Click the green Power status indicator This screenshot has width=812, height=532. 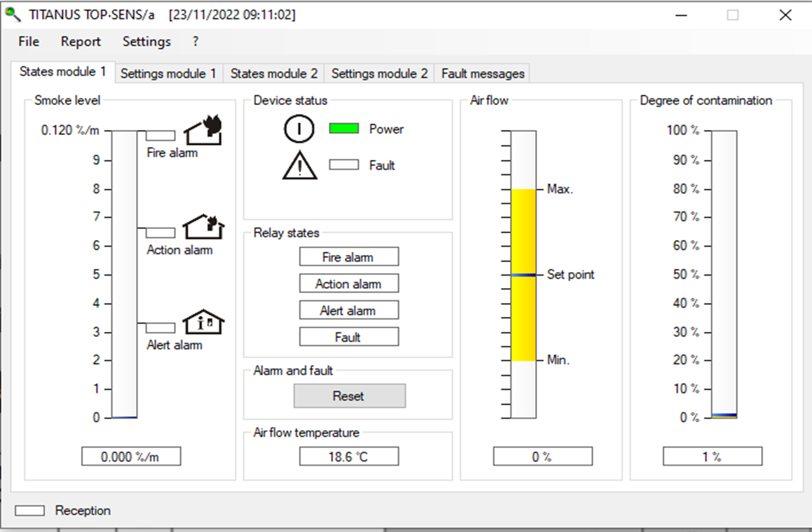tap(344, 129)
